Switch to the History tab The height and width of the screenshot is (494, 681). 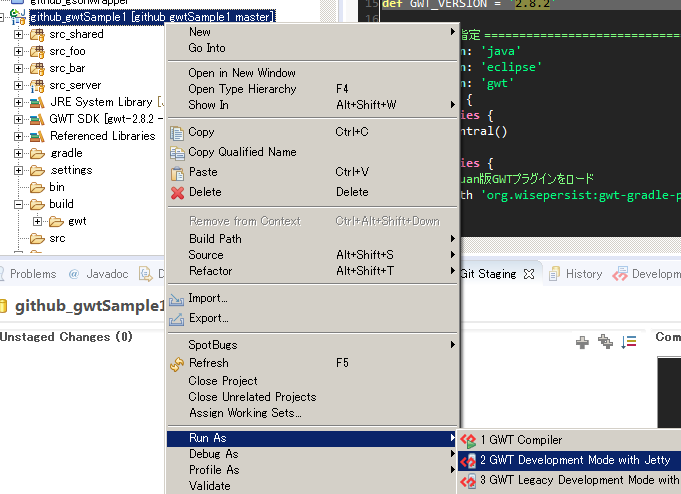(576, 274)
